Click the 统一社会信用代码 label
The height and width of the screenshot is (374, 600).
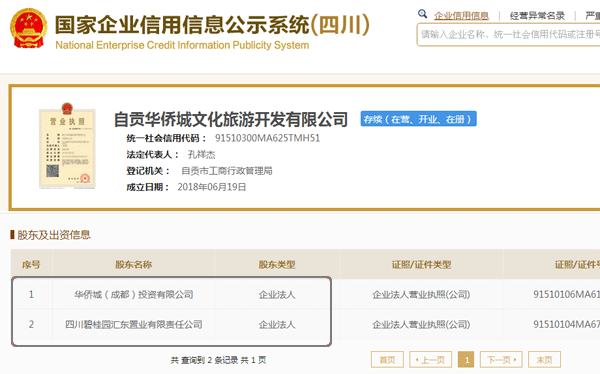[166, 138]
